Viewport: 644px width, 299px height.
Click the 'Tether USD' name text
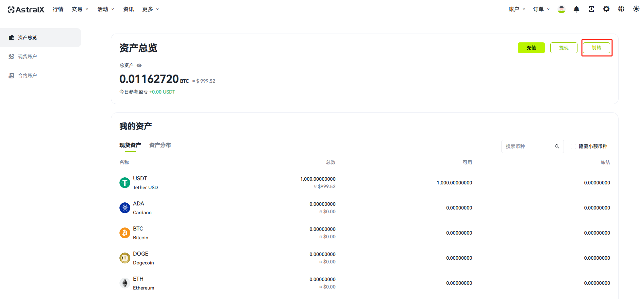[x=145, y=187]
